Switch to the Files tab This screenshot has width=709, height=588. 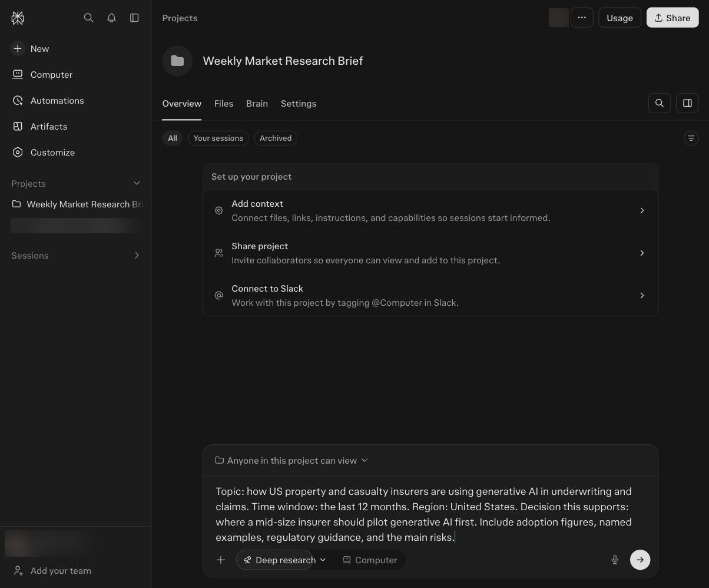pos(224,104)
